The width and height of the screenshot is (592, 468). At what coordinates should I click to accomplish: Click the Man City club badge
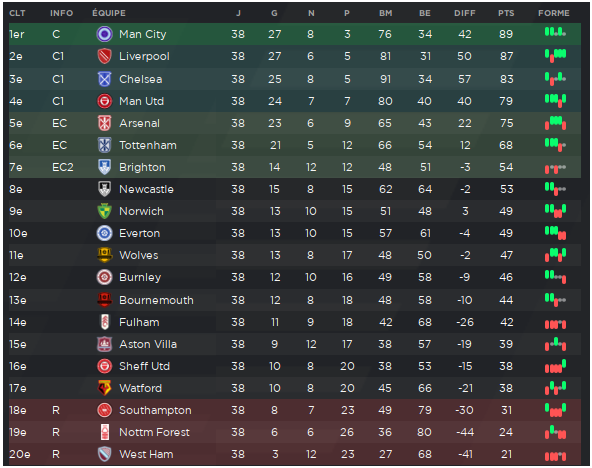(105, 34)
